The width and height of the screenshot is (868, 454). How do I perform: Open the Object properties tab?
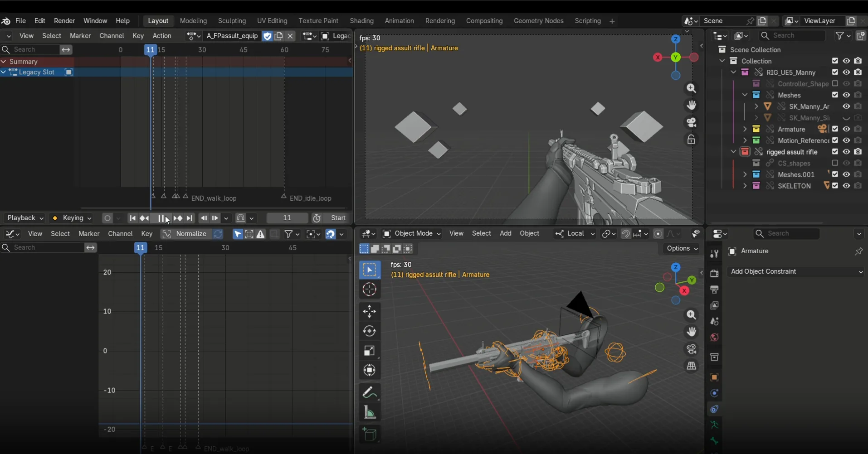(x=714, y=377)
